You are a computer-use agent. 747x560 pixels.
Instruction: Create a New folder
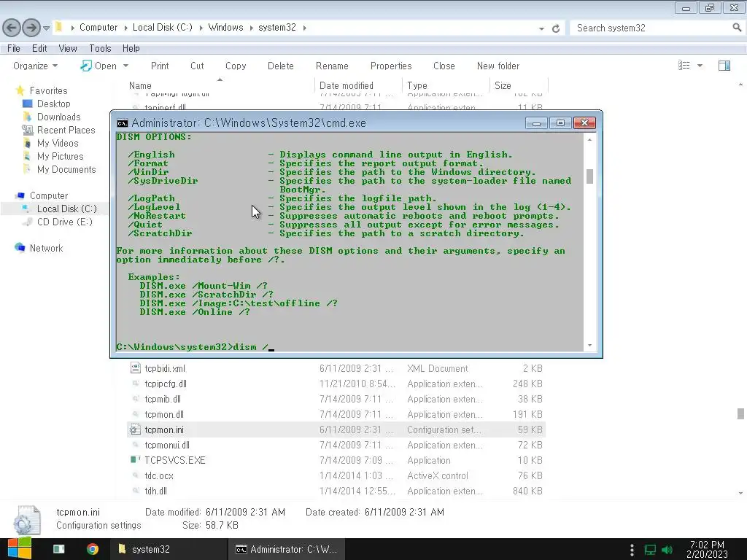[498, 66]
